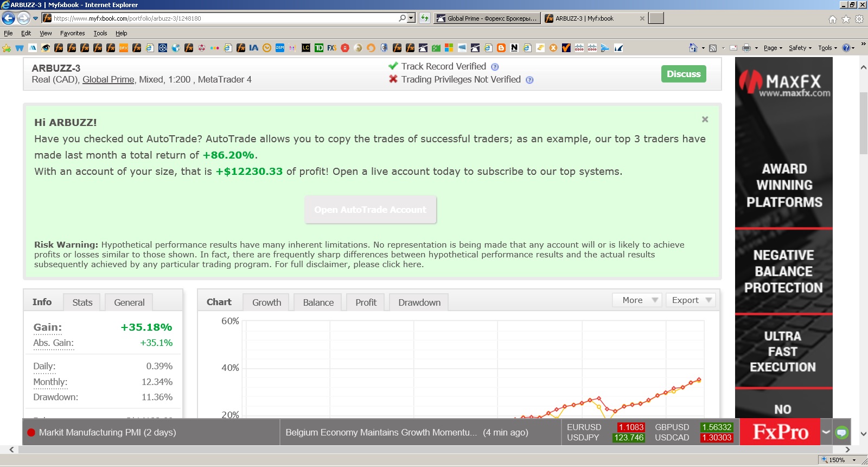Click the Print icon in command bar
868x467 pixels.
pyautogui.click(x=746, y=48)
